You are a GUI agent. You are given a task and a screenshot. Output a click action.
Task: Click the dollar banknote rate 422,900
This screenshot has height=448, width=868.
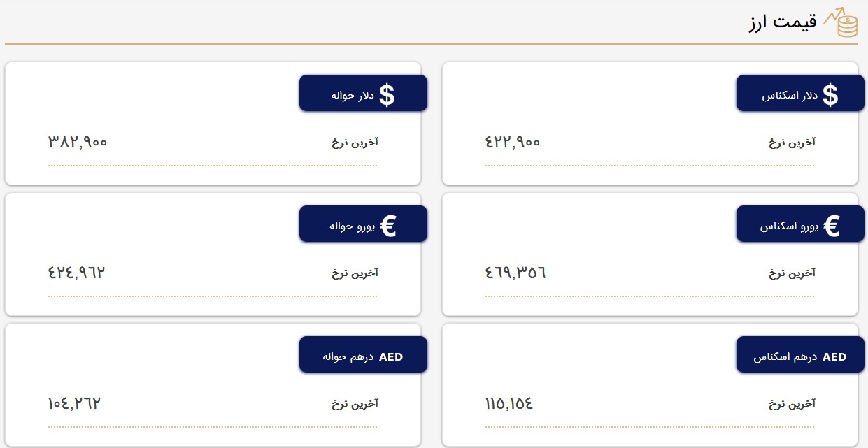[x=512, y=142]
